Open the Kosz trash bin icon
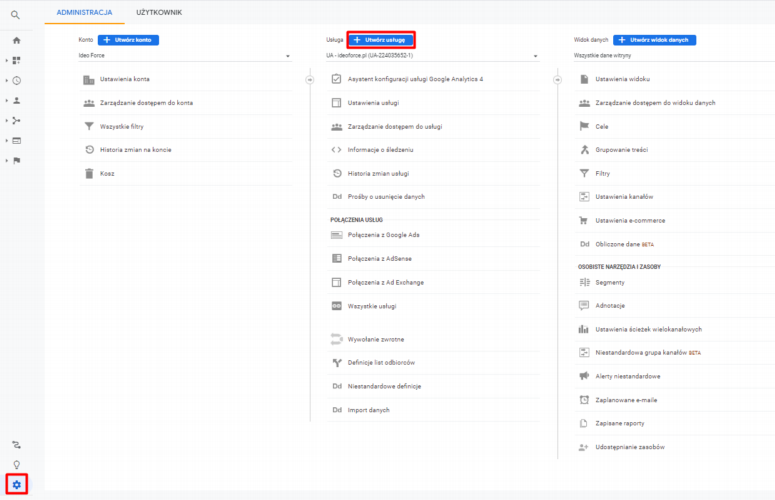775x500 pixels. click(89, 173)
